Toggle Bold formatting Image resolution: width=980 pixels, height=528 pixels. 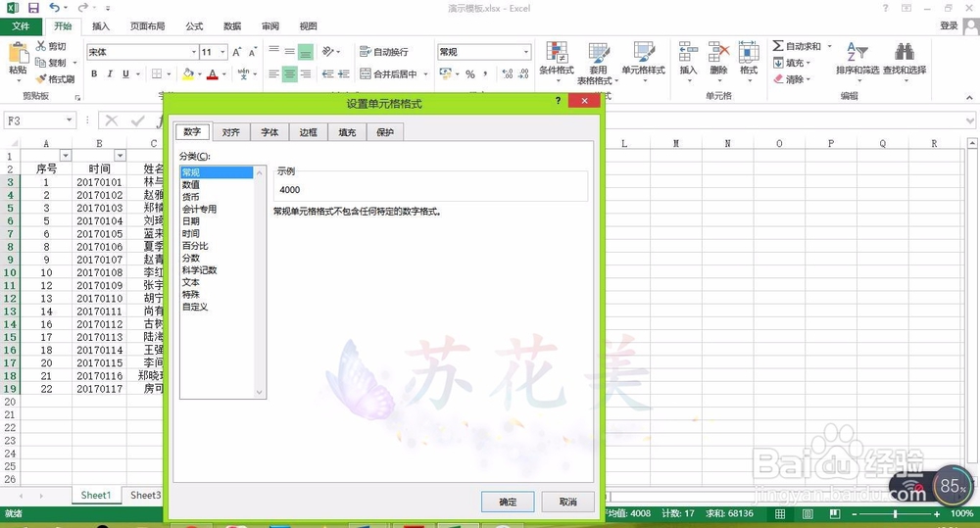click(x=94, y=73)
